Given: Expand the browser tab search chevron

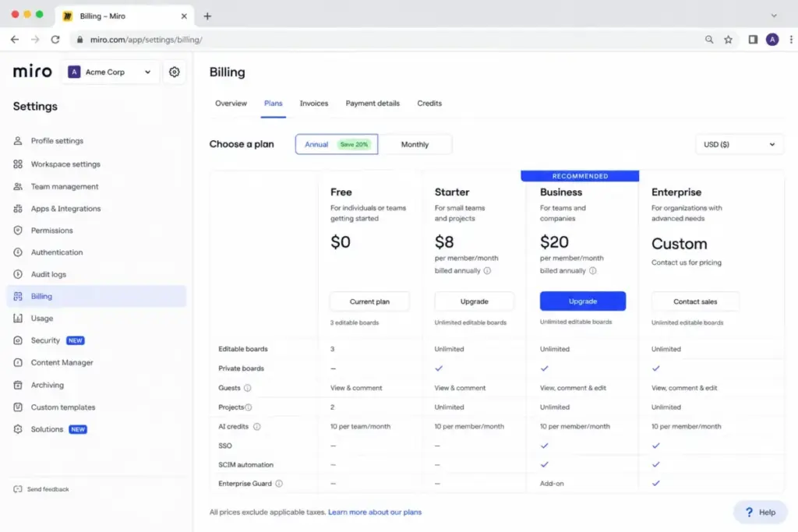Looking at the screenshot, I should (774, 16).
